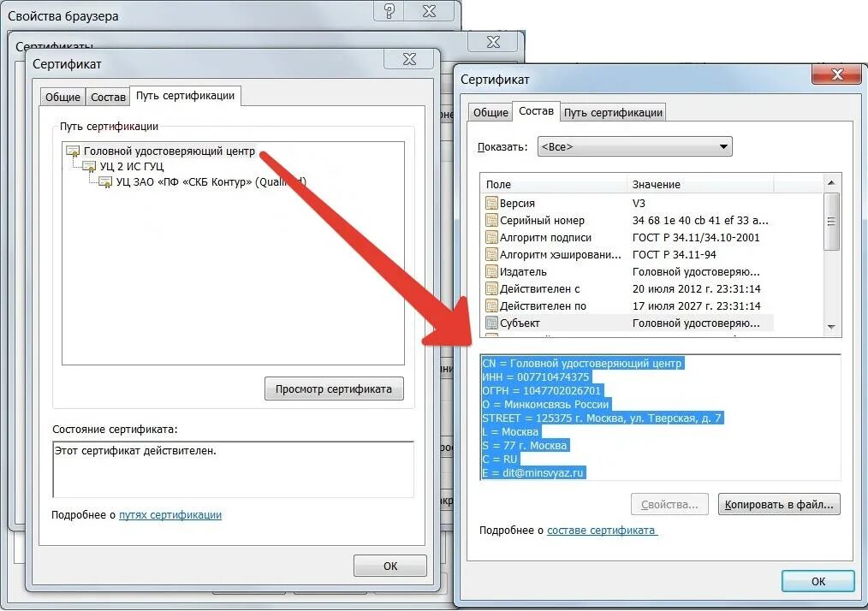Viewport: 868px width, 611px height.
Task: Click the ИНН = 007710474375 line
Action: point(536,377)
